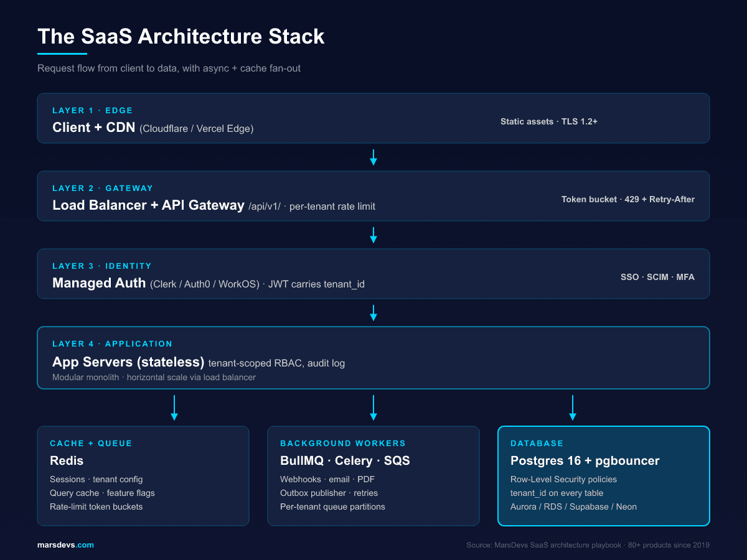Click 'App Servers (stateless)' heading
The image size is (747, 560).
[x=128, y=362]
